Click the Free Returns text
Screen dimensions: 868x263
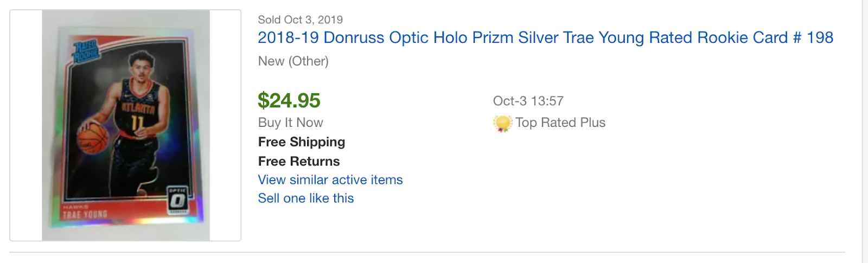[x=299, y=162]
